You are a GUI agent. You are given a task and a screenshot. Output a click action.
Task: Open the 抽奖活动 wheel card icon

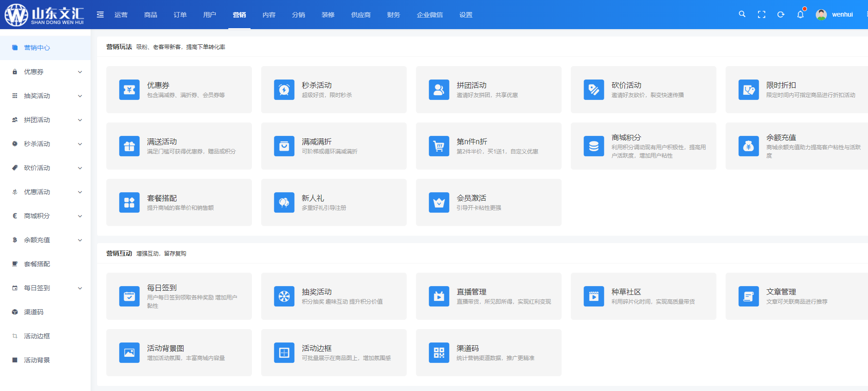pyautogui.click(x=284, y=296)
